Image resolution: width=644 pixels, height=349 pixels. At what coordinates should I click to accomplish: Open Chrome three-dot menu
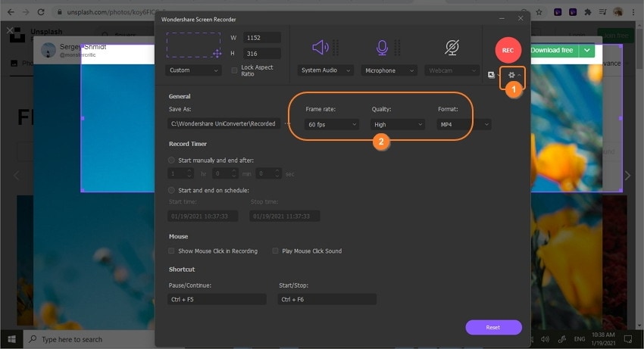(x=633, y=12)
